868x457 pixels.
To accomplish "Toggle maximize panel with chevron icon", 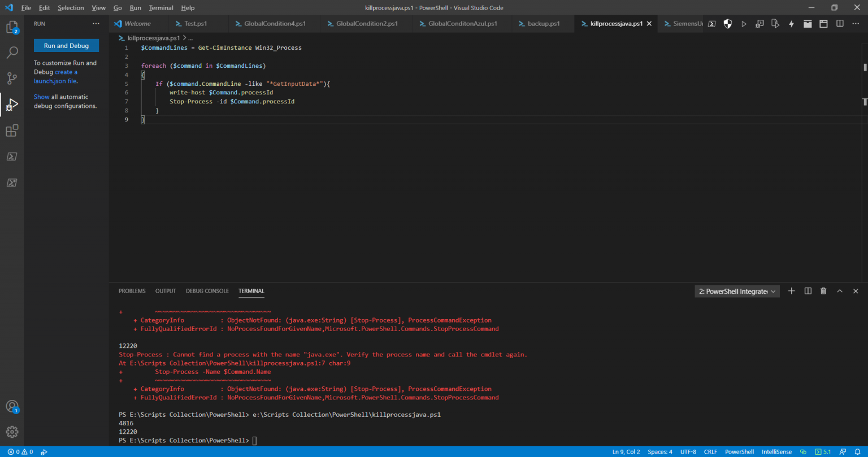I will (x=840, y=291).
